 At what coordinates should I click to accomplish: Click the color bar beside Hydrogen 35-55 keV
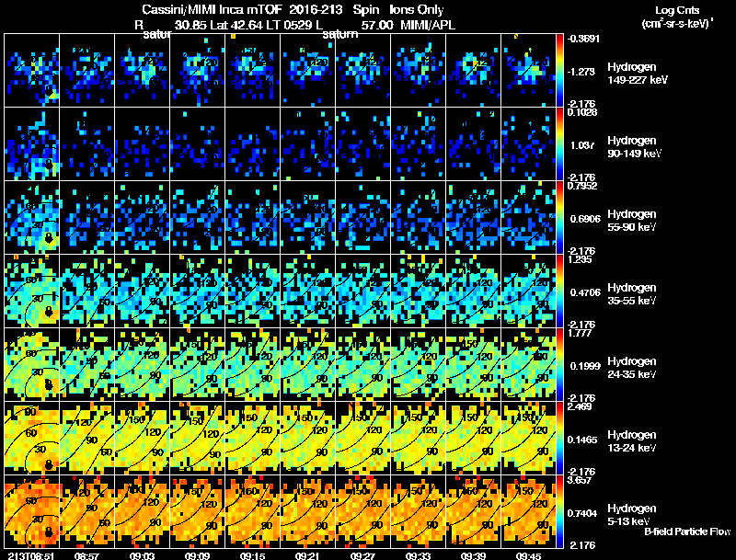click(x=559, y=291)
